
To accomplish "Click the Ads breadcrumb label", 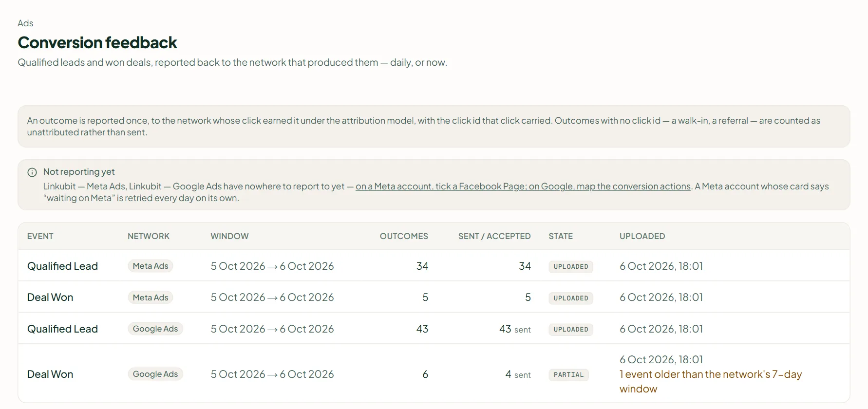I will (x=25, y=23).
